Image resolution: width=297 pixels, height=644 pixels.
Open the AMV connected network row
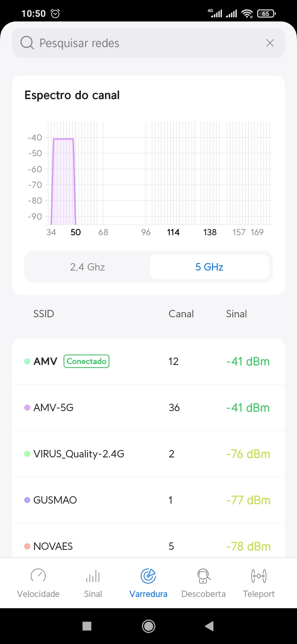click(x=148, y=361)
